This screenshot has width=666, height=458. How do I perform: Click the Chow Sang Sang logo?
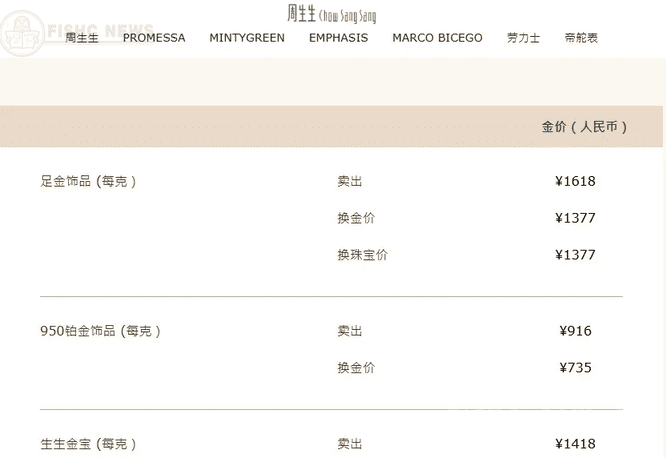[332, 13]
